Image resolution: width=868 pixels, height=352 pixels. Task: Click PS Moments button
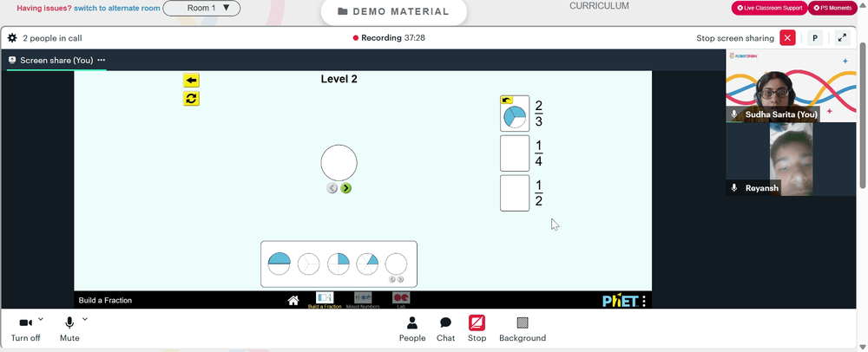[x=832, y=8]
